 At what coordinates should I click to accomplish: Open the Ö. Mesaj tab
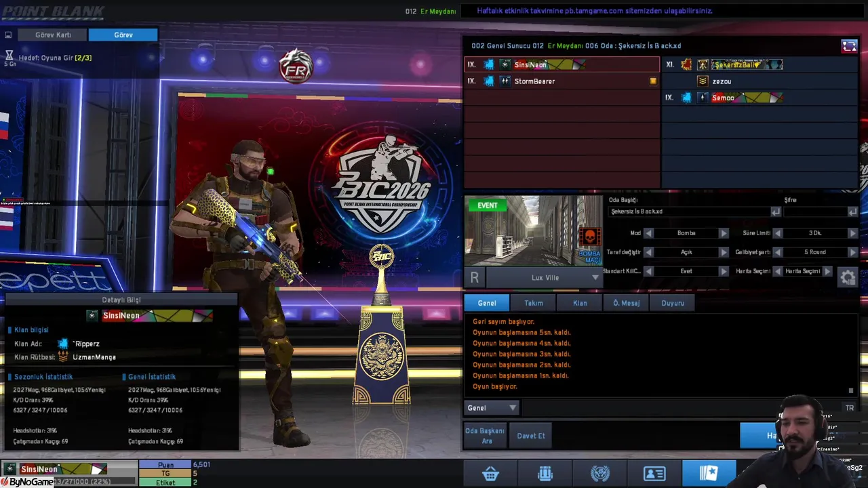point(626,303)
